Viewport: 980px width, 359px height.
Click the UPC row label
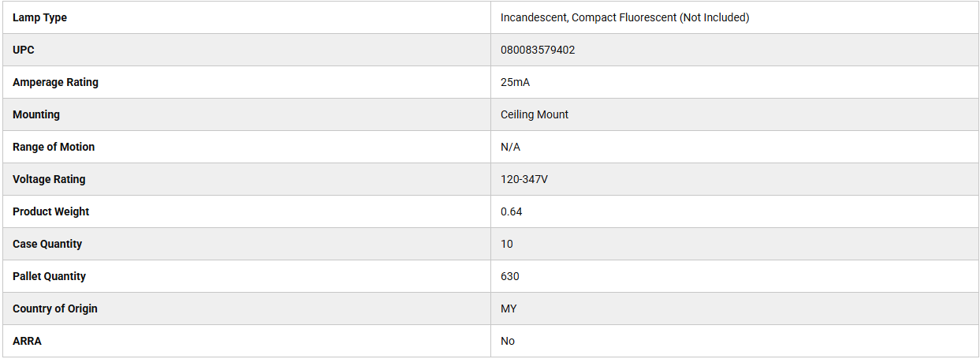(24, 50)
